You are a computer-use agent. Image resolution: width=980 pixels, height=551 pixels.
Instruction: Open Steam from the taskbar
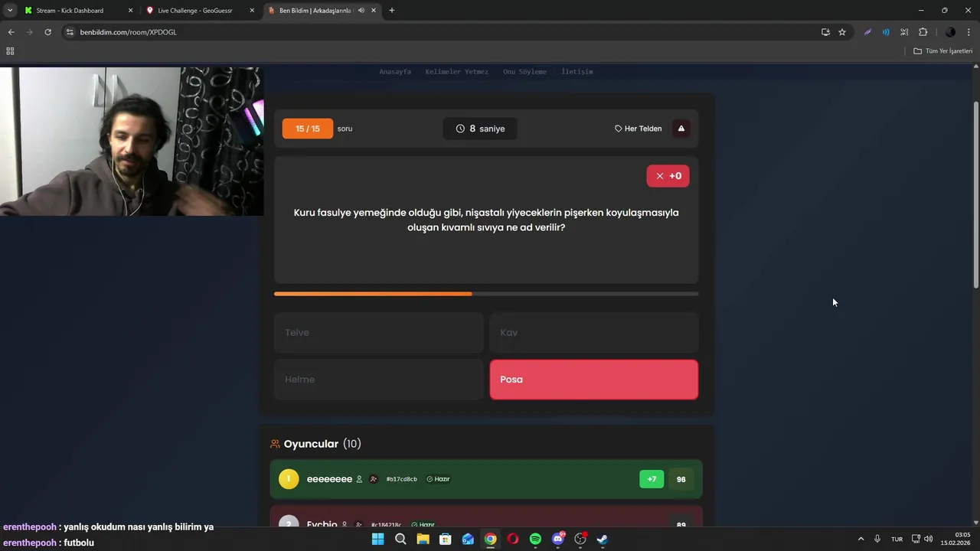tap(603, 539)
